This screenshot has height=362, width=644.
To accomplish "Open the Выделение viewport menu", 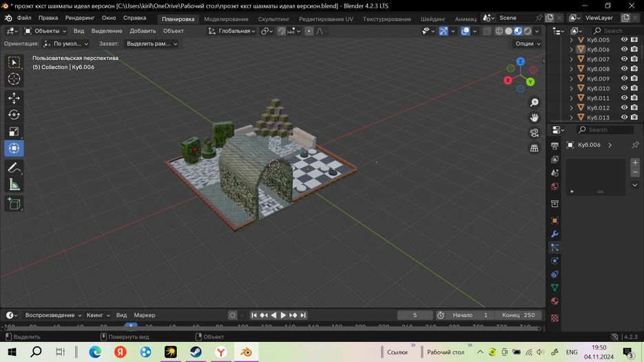I will point(107,31).
